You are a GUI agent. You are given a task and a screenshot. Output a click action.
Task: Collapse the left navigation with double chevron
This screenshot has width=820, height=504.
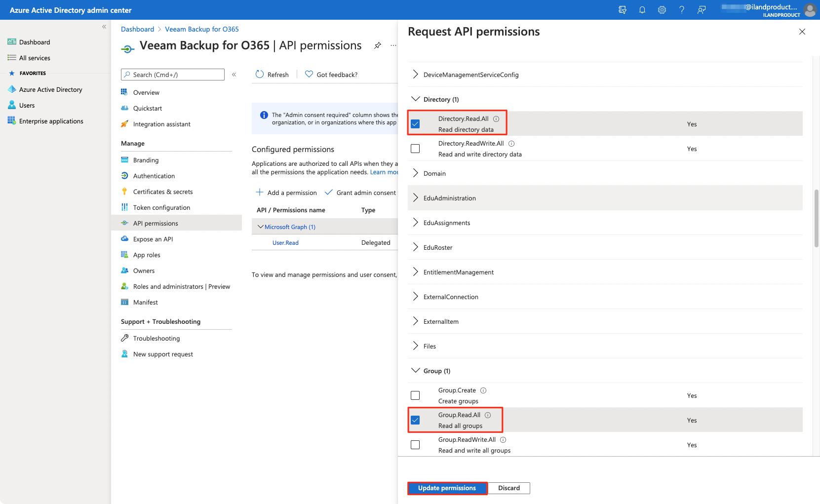(104, 27)
